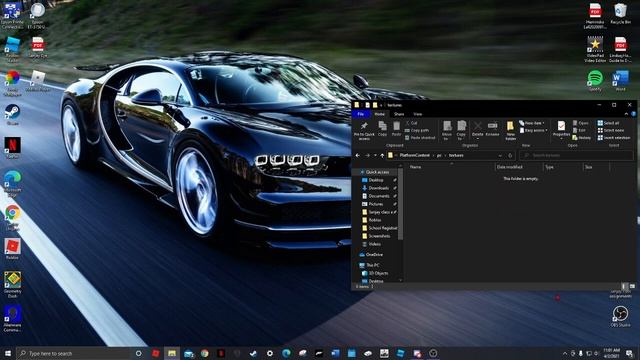This screenshot has width=640, height=360.
Task: Click the Rename button in ribbon
Action: (492, 129)
